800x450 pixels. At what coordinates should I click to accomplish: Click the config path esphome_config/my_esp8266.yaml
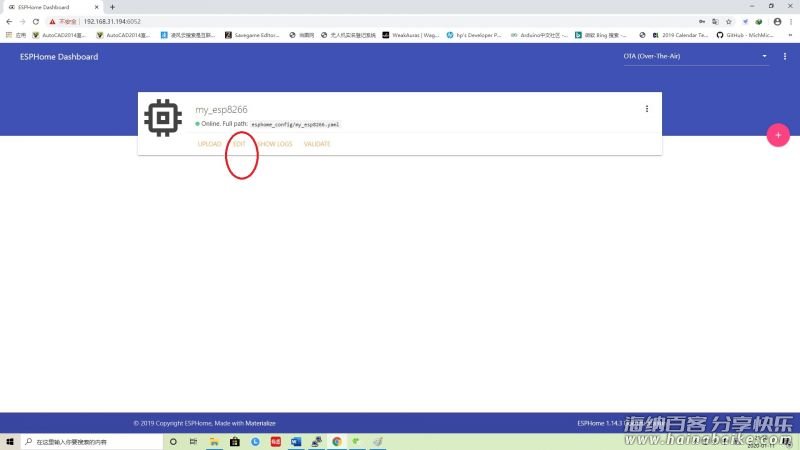[x=295, y=124]
